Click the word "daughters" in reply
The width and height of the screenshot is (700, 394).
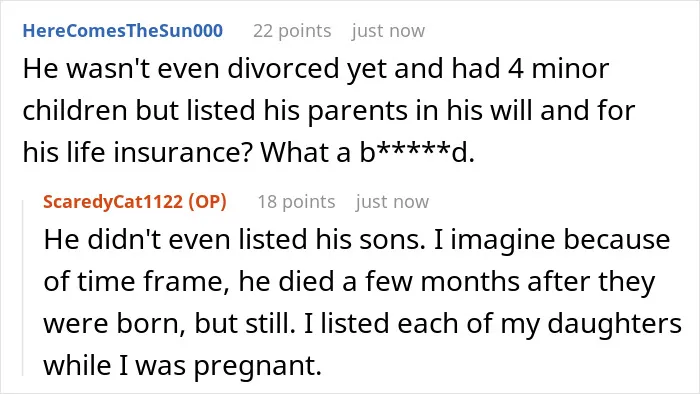(x=615, y=323)
